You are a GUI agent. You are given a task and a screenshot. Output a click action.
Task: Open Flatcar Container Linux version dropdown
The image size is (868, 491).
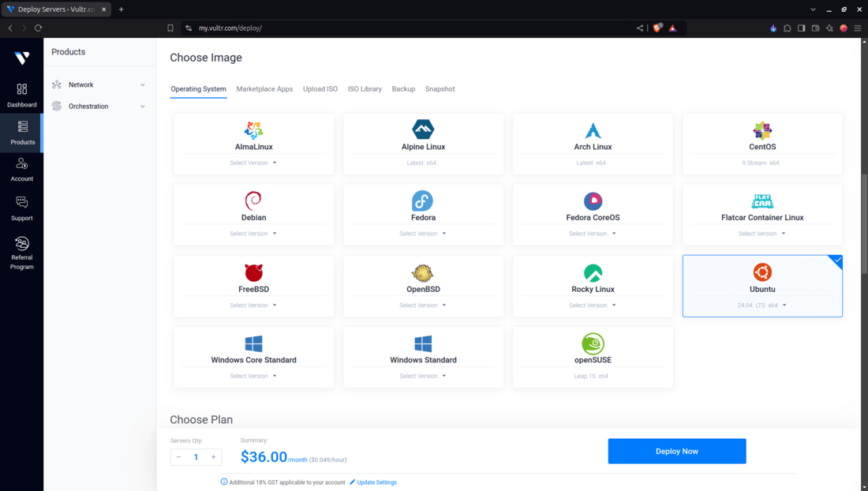[x=761, y=234]
